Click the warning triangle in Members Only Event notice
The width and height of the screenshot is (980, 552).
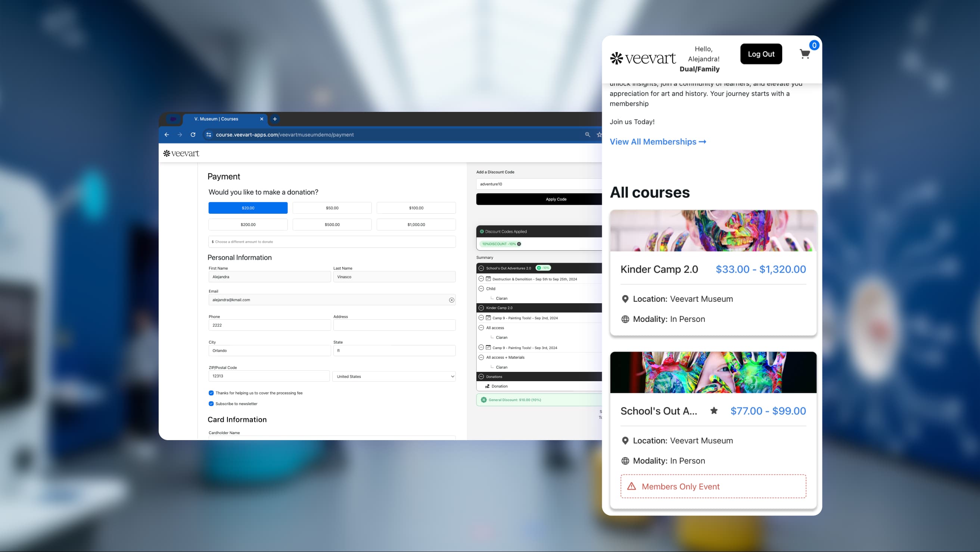[631, 486]
